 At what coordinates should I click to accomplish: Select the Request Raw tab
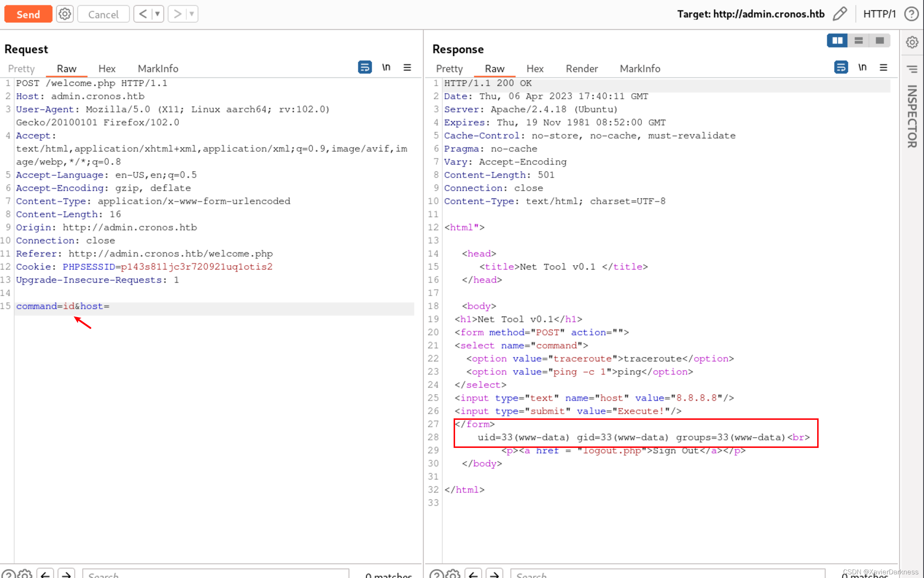click(66, 69)
